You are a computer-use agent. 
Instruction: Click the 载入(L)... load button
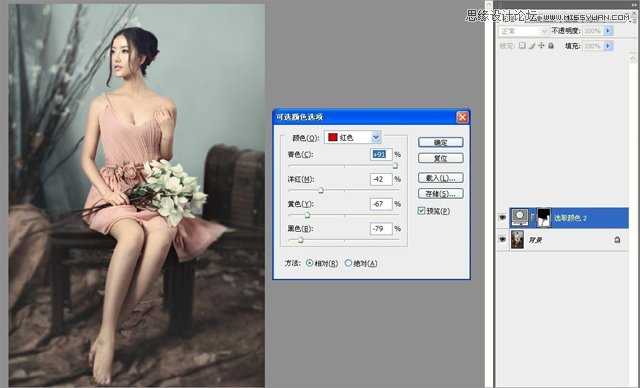click(x=440, y=178)
